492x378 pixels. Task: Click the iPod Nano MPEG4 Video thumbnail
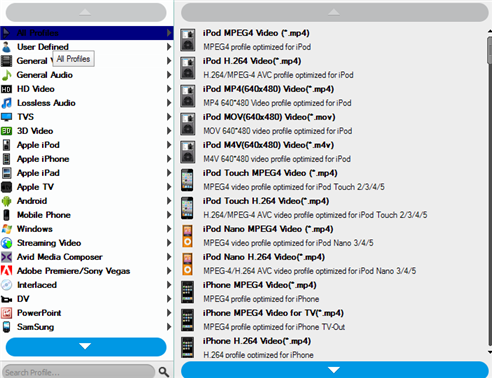(x=187, y=236)
